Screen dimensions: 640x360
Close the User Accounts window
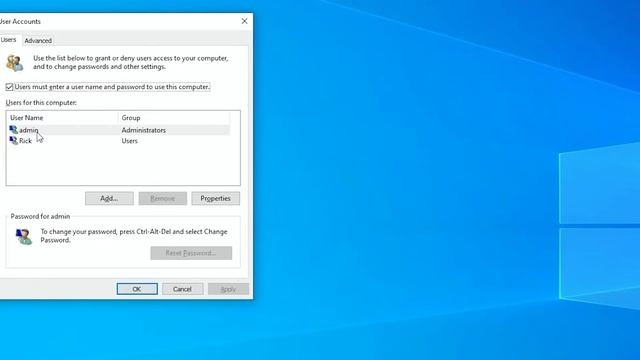click(x=244, y=21)
